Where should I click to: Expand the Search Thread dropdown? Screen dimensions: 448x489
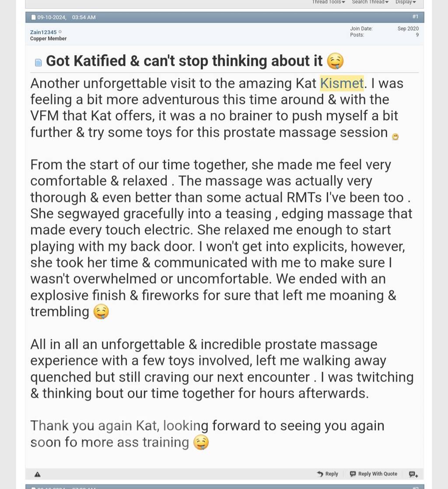click(370, 2)
